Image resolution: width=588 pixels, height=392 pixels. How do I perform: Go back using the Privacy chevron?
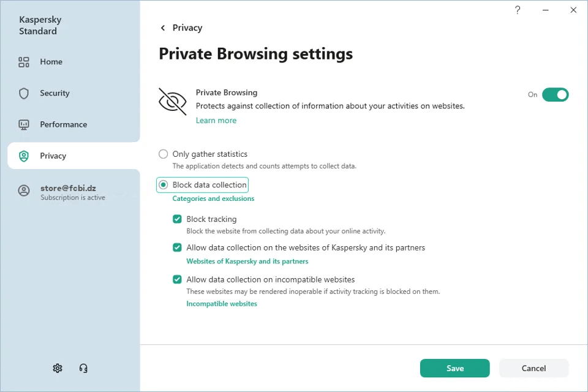click(163, 28)
